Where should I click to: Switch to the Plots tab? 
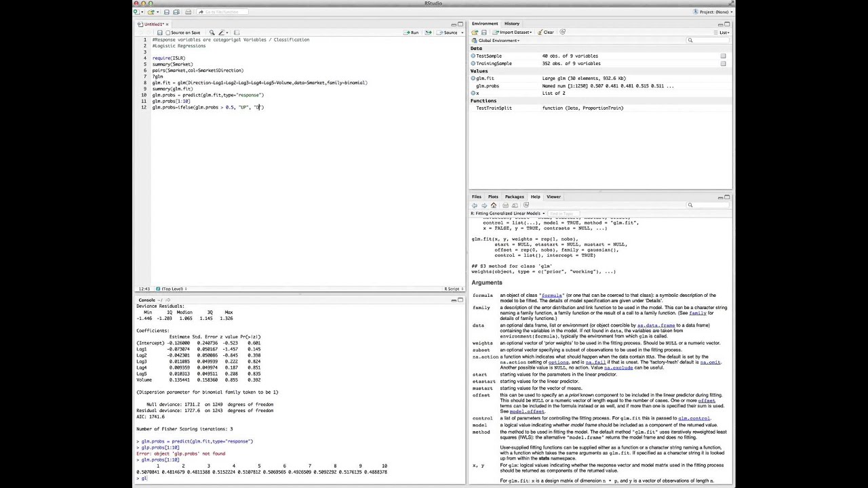(x=493, y=197)
